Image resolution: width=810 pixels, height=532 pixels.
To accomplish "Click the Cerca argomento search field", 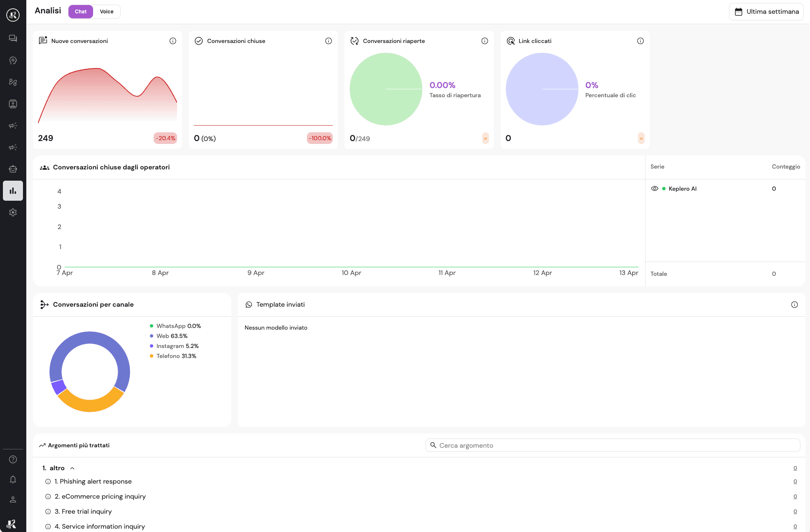I will pyautogui.click(x=613, y=445).
